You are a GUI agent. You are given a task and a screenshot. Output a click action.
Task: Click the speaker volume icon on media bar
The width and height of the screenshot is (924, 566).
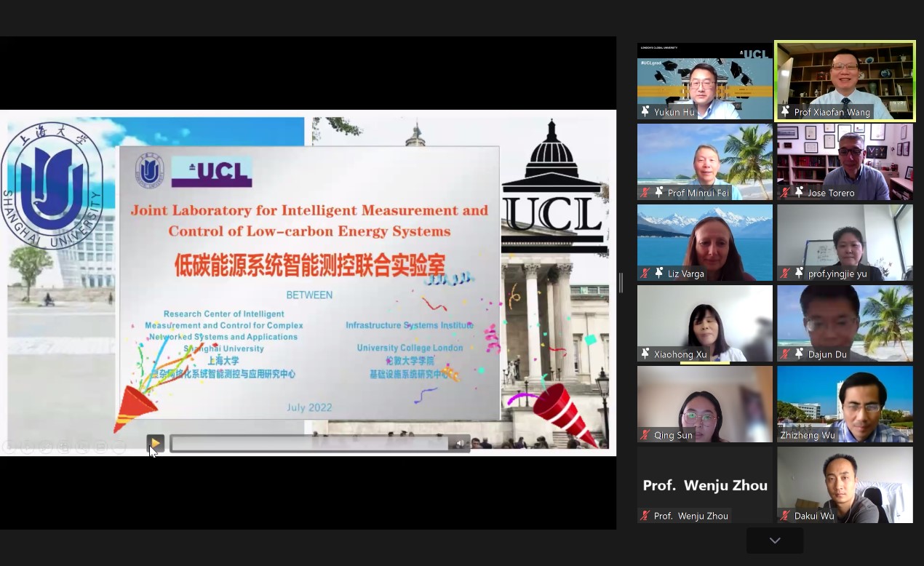click(x=459, y=444)
